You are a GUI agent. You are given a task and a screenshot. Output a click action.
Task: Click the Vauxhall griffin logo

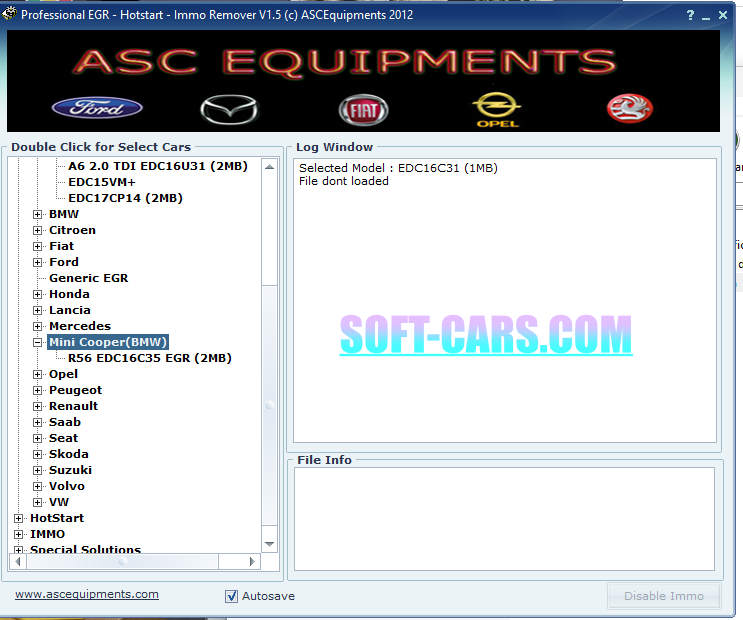click(x=630, y=108)
